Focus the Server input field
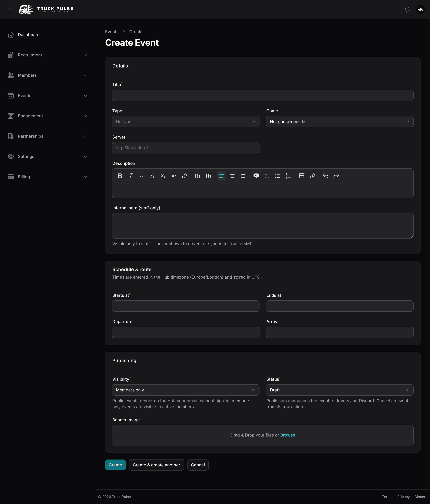430x504 pixels. [186, 148]
